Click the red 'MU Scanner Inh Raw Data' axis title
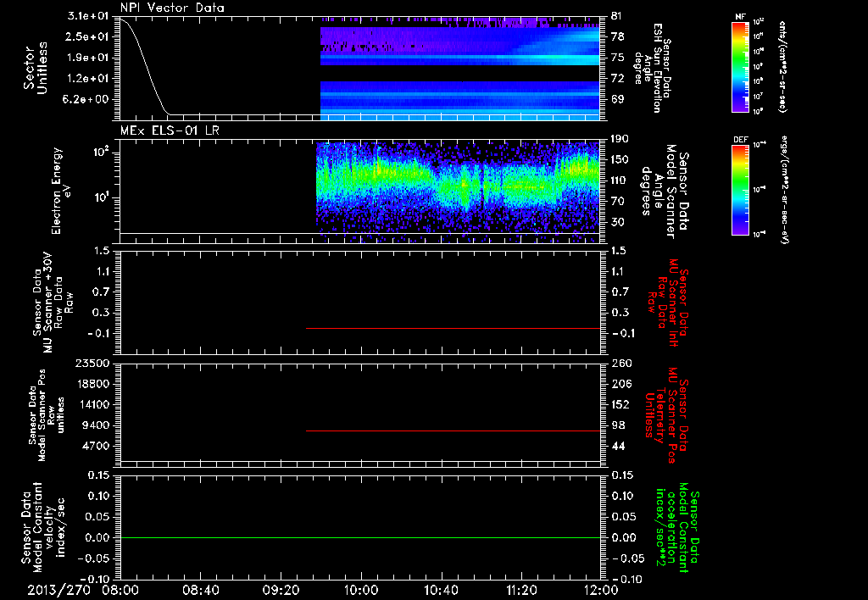868x600 pixels. (x=668, y=303)
